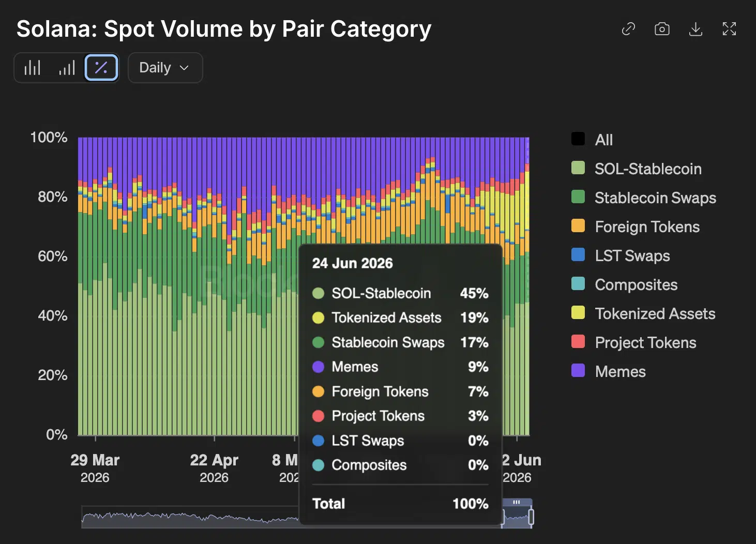Click LST Swaps 0% tooltip row
The height and width of the screenshot is (544, 756).
click(400, 441)
